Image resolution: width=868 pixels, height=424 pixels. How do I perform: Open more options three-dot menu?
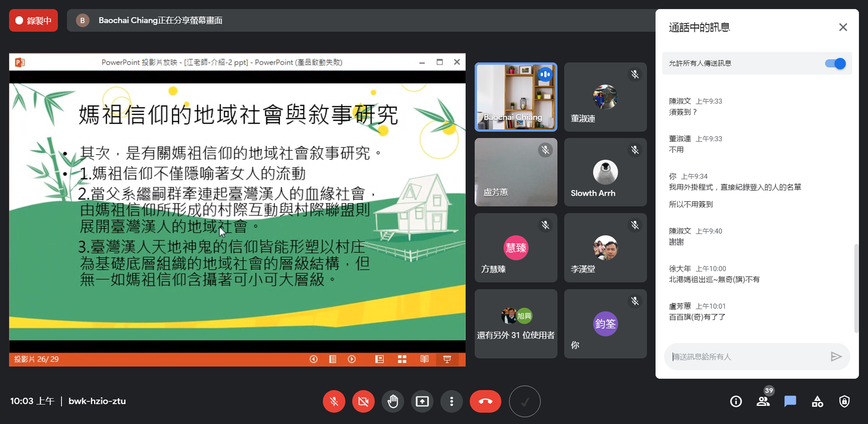click(x=452, y=401)
